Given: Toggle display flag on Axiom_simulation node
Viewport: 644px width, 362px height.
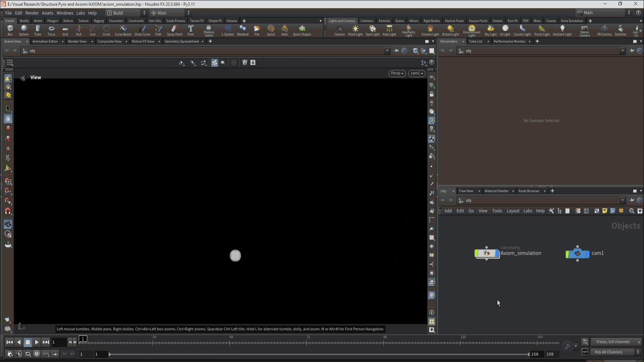Looking at the screenshot, I should pos(497,254).
